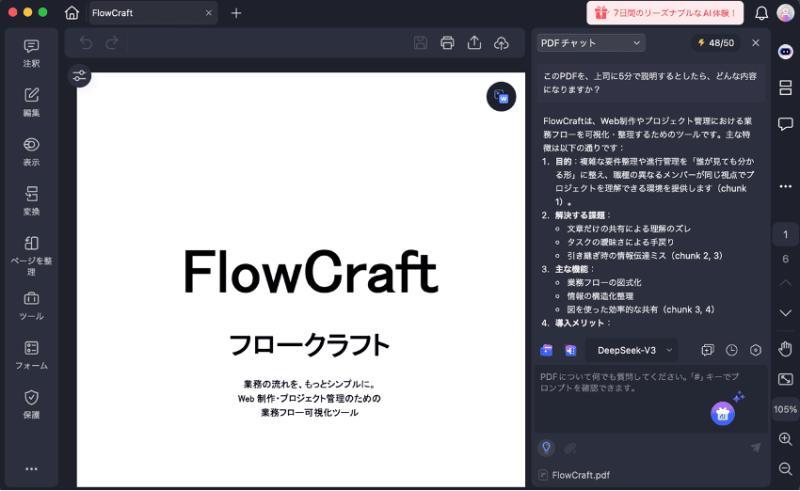Expand the PDFチャット mode dropdown

[x=591, y=43]
